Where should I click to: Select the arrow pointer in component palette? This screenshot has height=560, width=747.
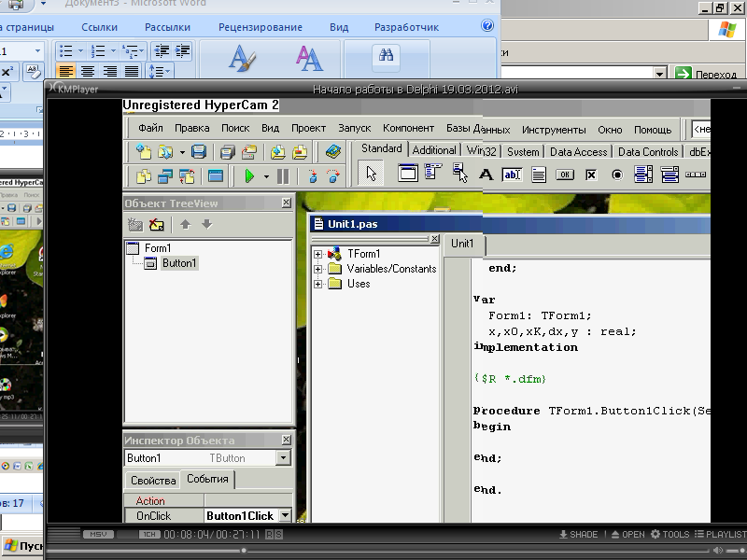(371, 174)
